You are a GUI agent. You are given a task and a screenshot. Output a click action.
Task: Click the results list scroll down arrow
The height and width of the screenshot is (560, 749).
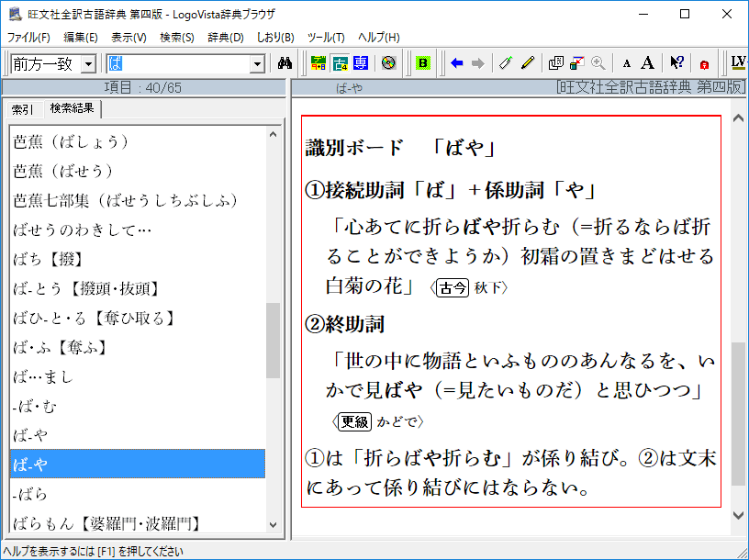coord(274,524)
